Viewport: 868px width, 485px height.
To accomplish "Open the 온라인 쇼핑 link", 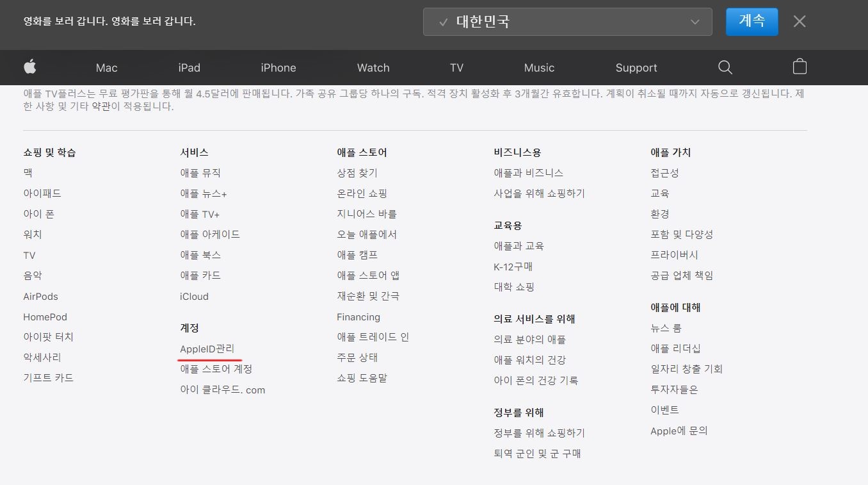I will (x=362, y=193).
